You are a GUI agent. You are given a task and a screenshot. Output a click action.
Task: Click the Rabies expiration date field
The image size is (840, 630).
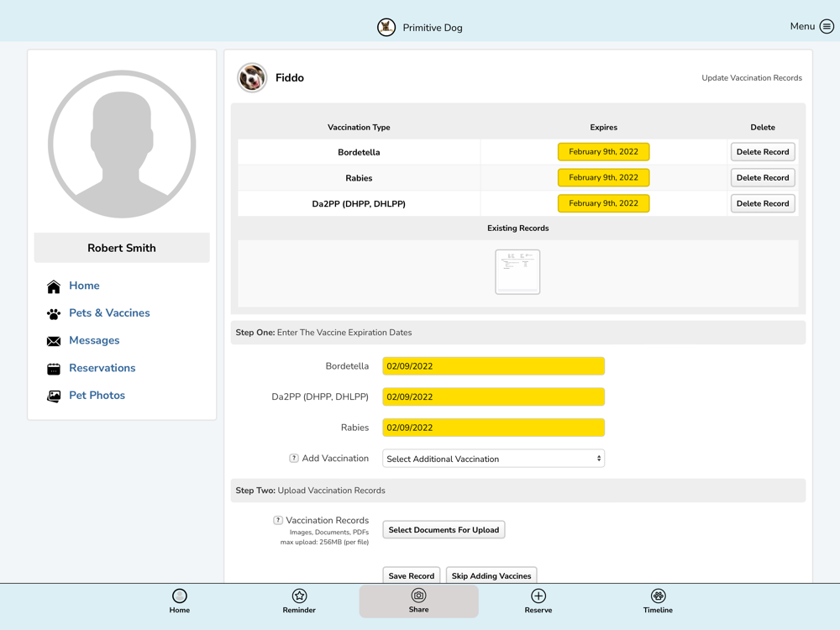tap(493, 428)
